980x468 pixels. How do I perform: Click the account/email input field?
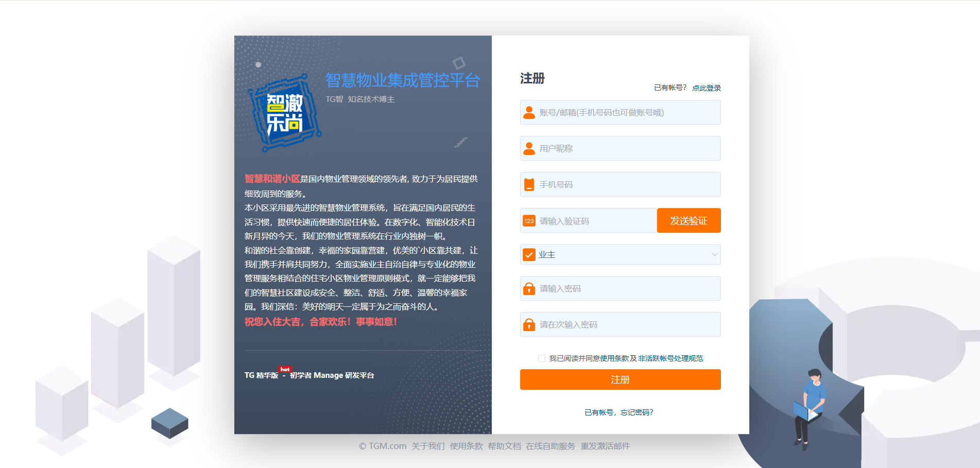[620, 112]
